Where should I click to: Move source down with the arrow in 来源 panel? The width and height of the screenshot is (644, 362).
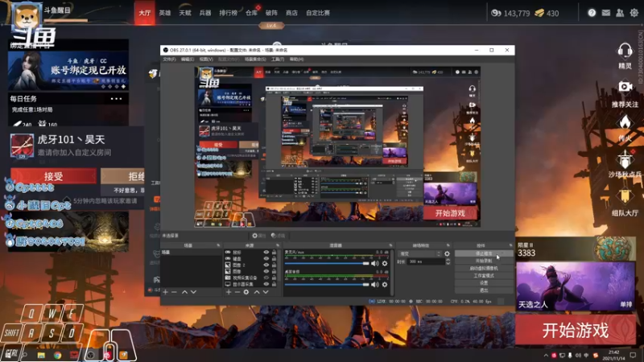pyautogui.click(x=266, y=292)
